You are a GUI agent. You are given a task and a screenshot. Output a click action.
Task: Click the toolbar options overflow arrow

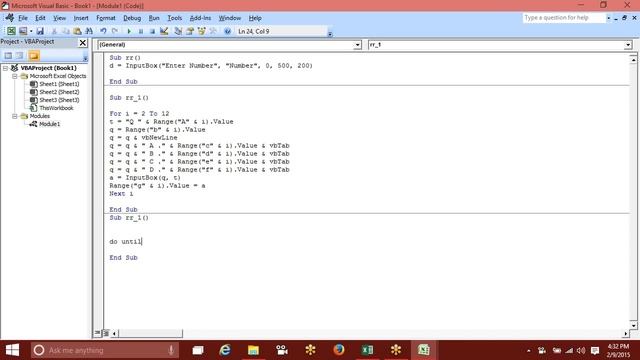point(330,33)
